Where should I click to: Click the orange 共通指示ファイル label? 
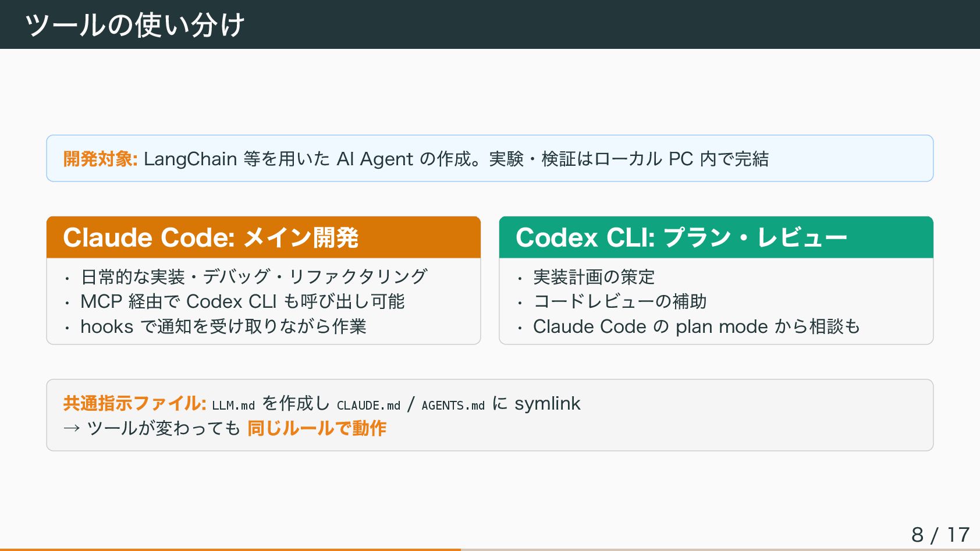[x=134, y=403]
